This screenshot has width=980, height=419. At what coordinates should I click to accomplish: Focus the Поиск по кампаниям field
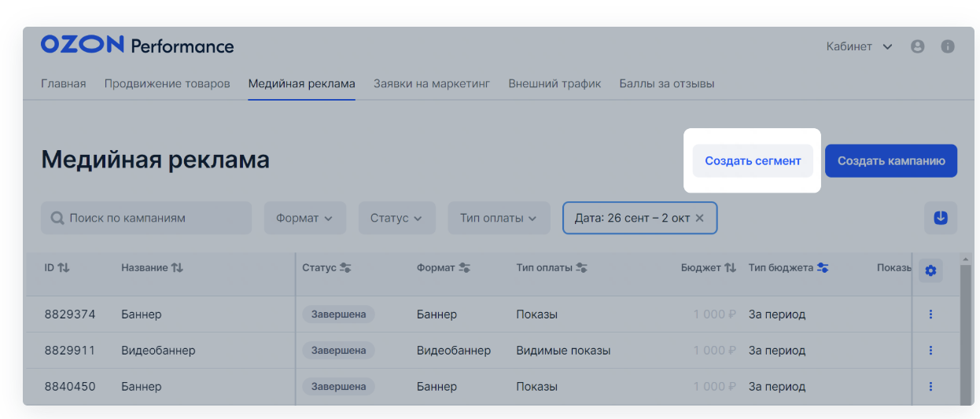coord(146,218)
